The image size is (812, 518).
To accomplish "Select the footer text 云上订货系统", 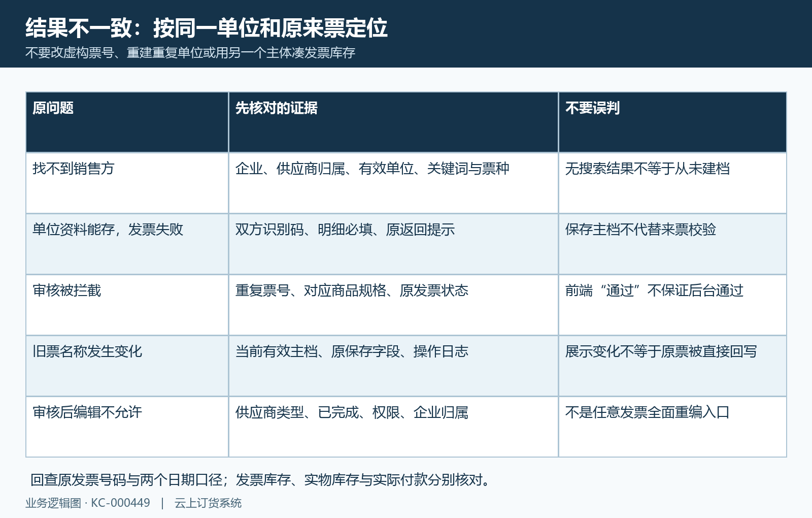I will coord(208,503).
